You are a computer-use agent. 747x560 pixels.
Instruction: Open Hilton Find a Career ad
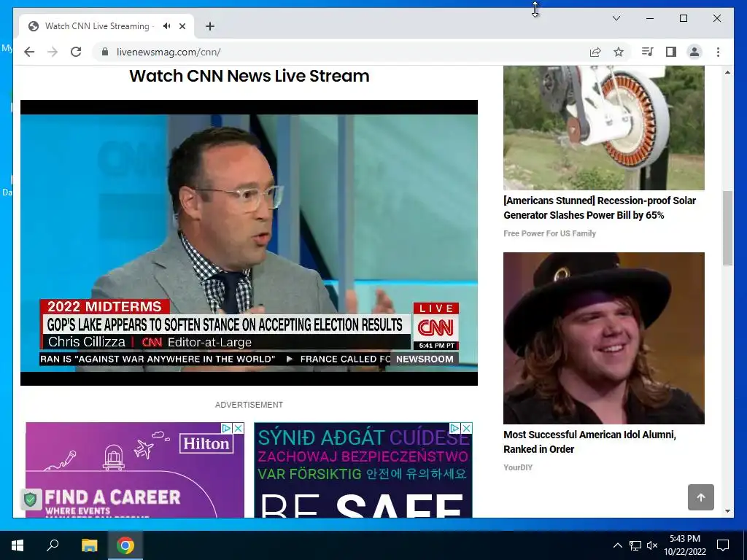click(135, 470)
